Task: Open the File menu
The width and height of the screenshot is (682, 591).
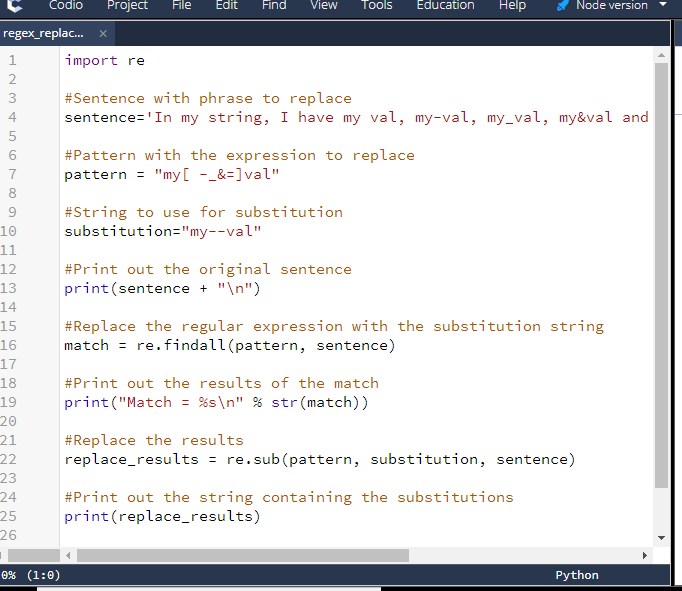Action: tap(182, 5)
